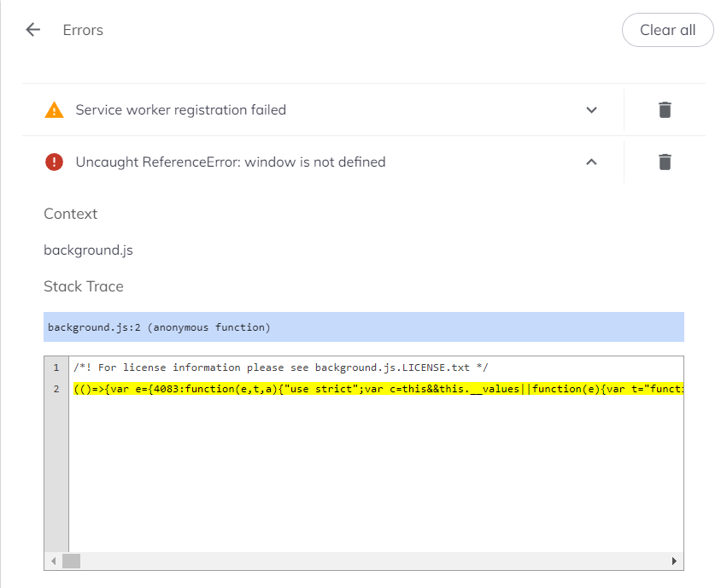The image size is (727, 588).
Task: Click the Clear all button
Action: (x=667, y=30)
